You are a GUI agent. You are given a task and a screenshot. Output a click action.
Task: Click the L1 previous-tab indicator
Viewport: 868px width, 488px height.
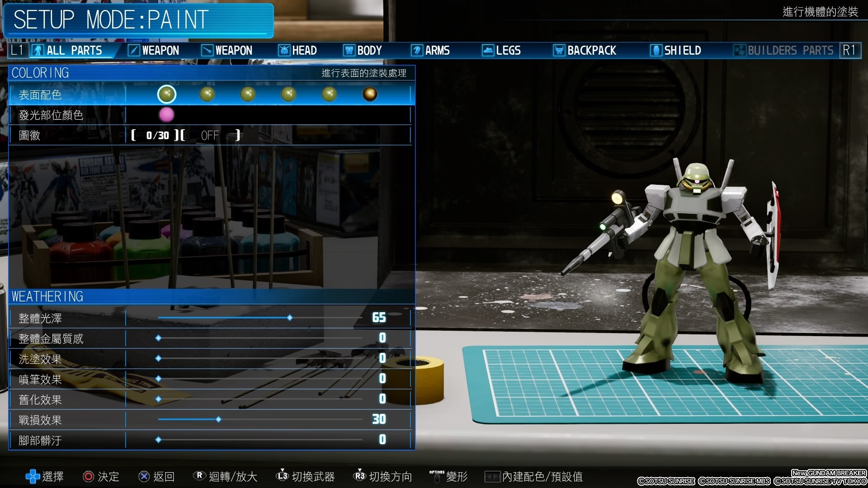pos(17,50)
